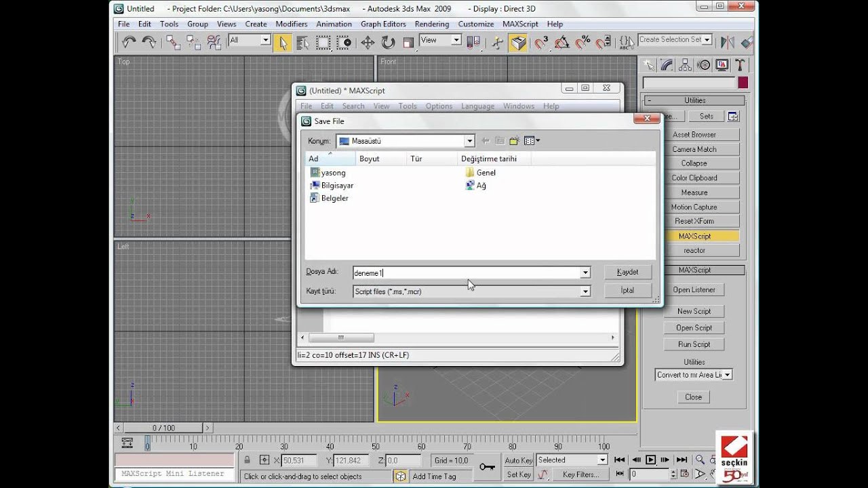Screen dimensions: 868x488
Task: Choose Select and Rotate tool
Action: (x=388, y=43)
